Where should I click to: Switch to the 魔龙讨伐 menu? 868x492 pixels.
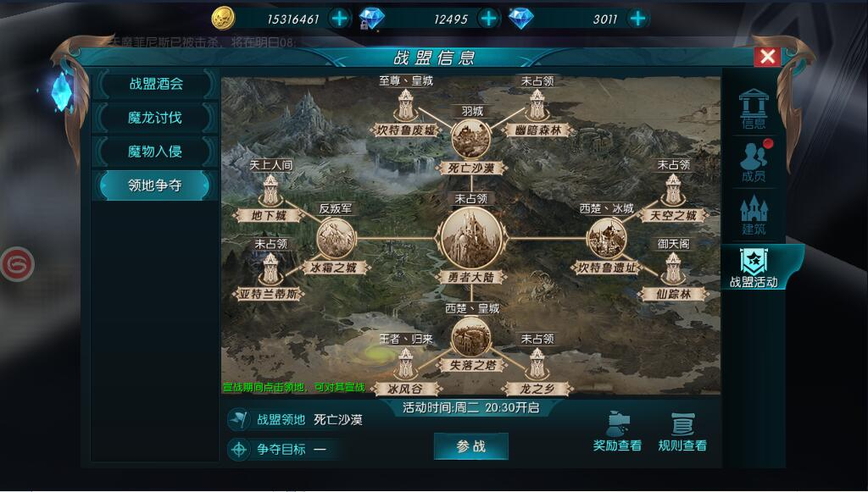click(x=156, y=118)
